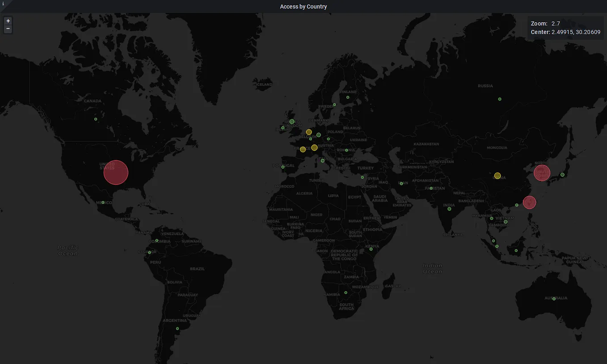Select the green Japan marker
607x364 pixels.
562,175
